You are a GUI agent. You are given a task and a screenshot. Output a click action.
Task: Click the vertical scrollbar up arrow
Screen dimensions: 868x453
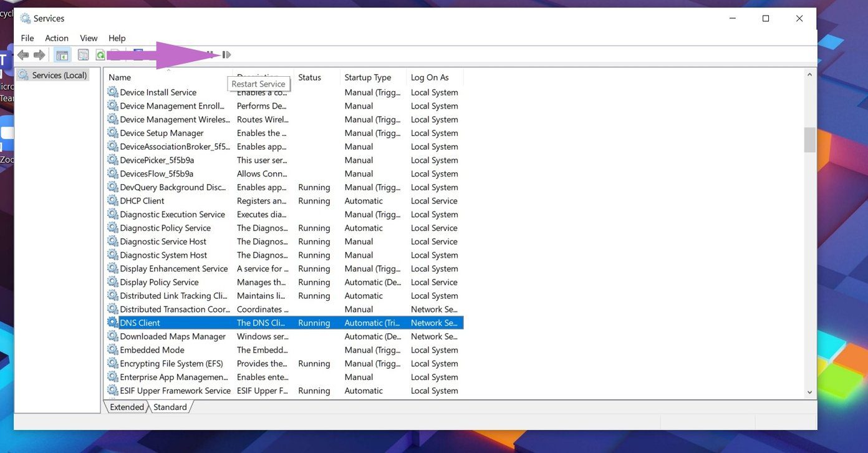point(809,75)
